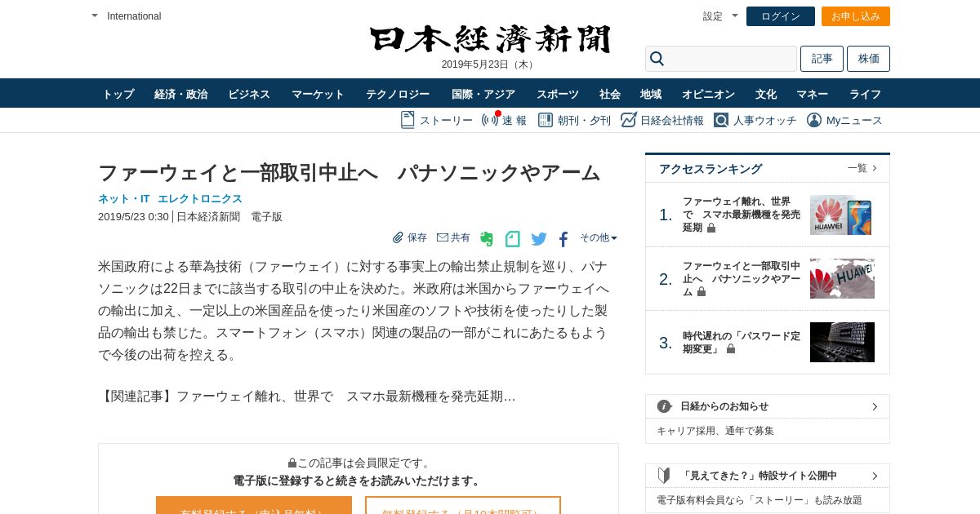Search by 株価 button
Screen dimensions: 980x514
pyautogui.click(x=868, y=59)
